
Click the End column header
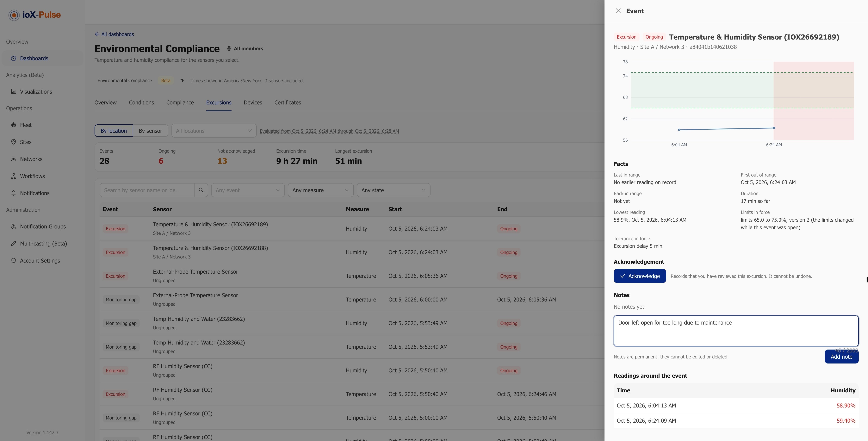point(502,209)
